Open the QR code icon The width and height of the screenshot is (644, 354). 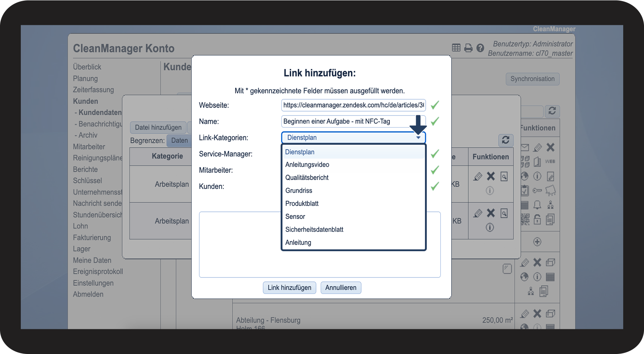pyautogui.click(x=525, y=219)
